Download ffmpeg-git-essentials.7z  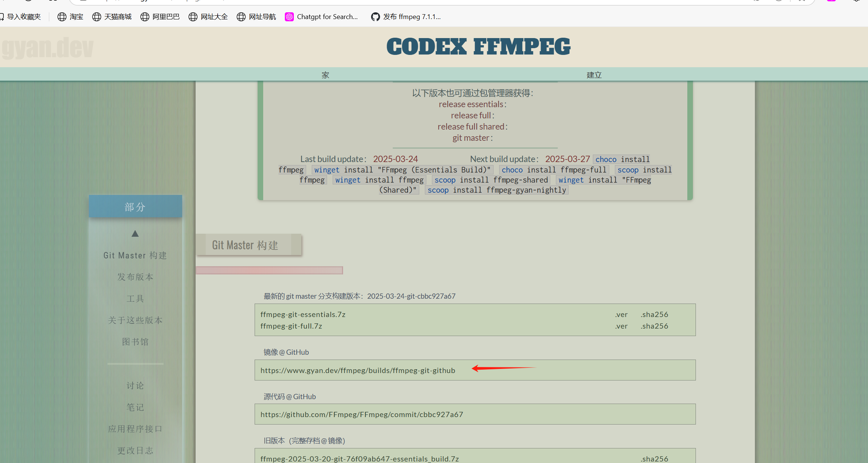click(303, 314)
